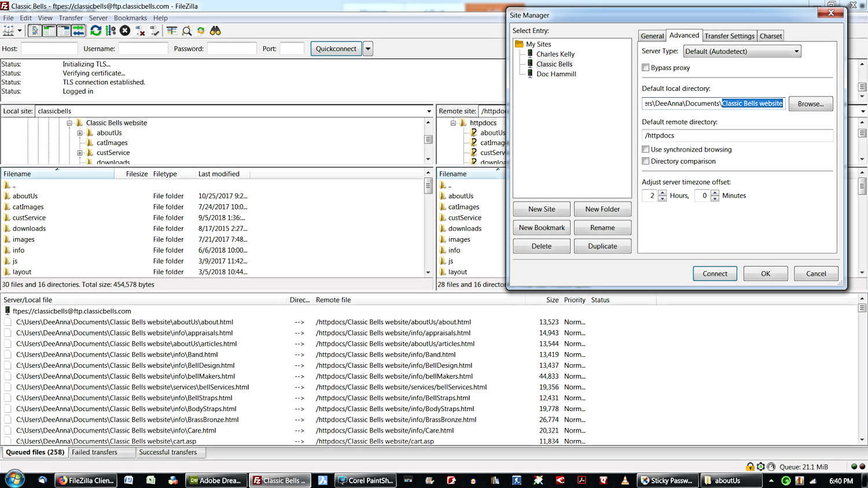Open Site Manager toolbar dropdown arrow
868x488 pixels.
tap(20, 31)
